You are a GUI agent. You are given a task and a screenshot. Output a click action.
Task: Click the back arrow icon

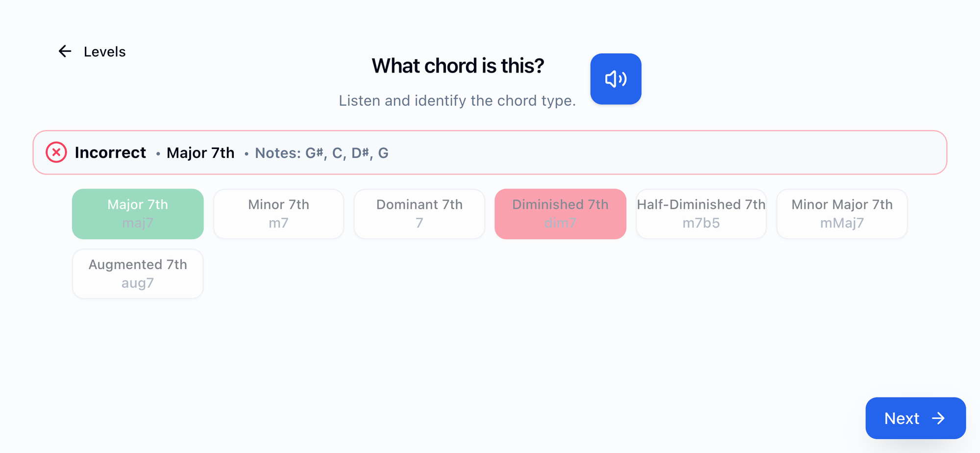(65, 51)
